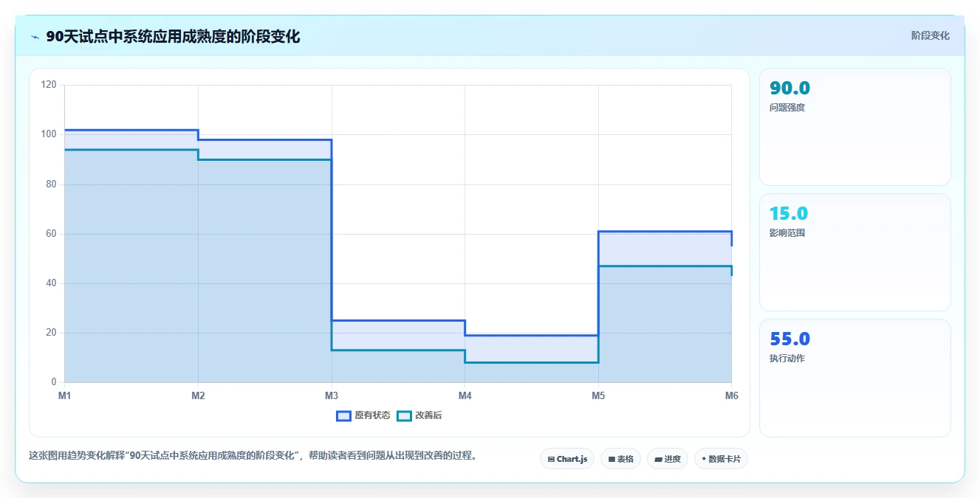The width and height of the screenshot is (980, 498).
Task: Click the 原有状态 legend label
Action: (x=372, y=416)
